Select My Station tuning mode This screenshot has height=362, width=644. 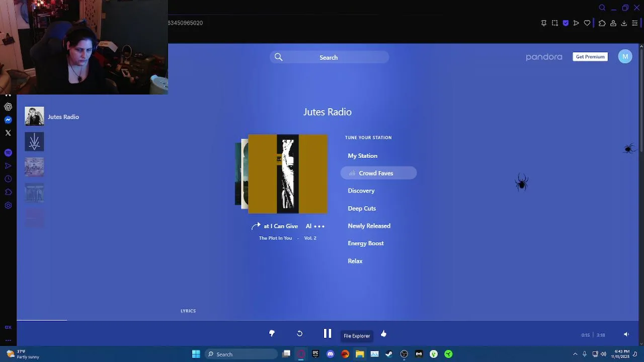tap(363, 156)
